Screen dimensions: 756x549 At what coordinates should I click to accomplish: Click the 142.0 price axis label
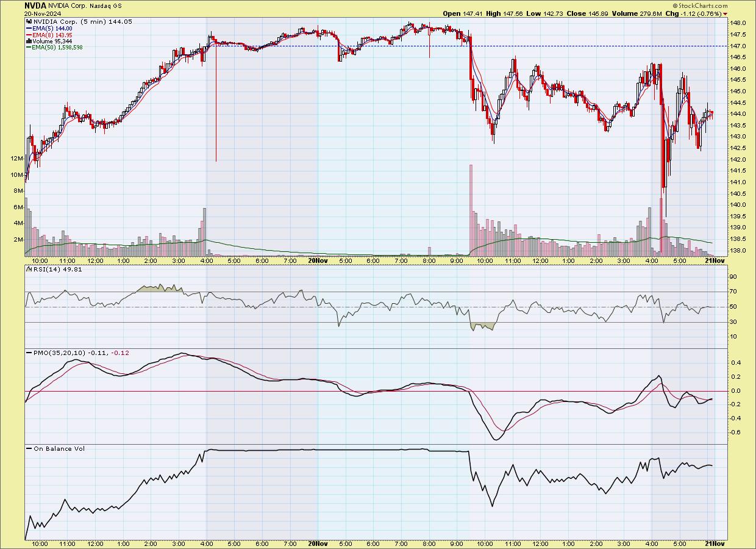coord(738,160)
